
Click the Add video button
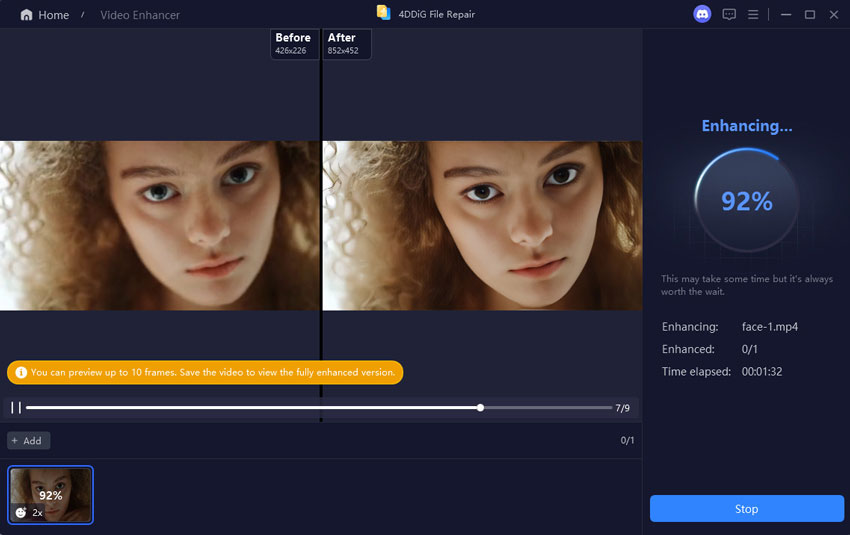point(28,441)
